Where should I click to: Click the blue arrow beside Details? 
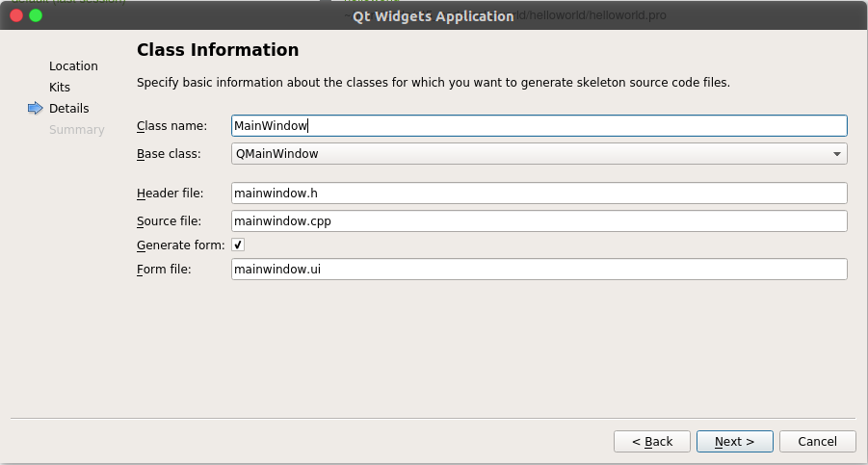pyautogui.click(x=36, y=109)
